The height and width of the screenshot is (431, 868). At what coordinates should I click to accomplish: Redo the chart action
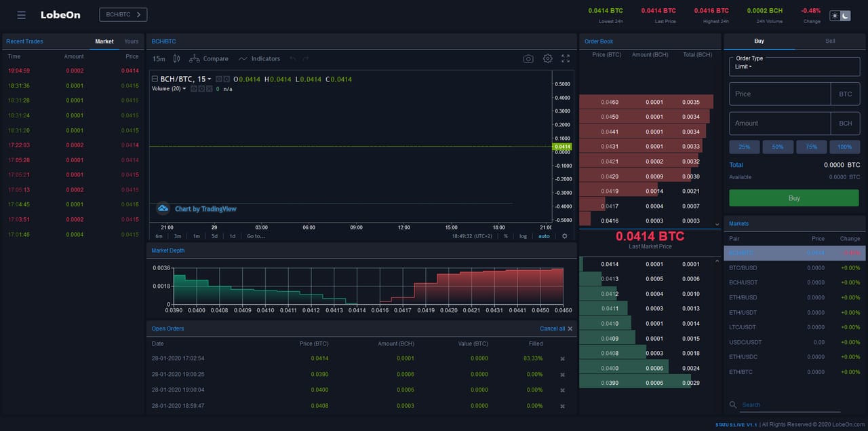(x=306, y=59)
